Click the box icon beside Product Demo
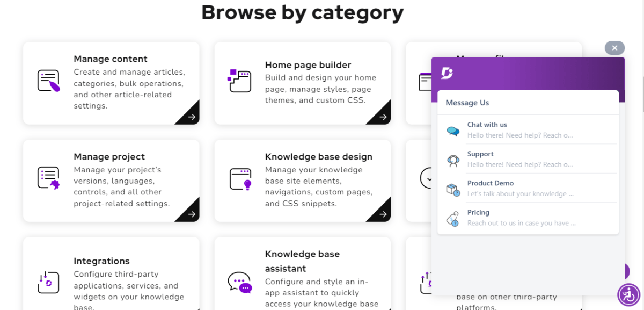The width and height of the screenshot is (644, 310). (452, 189)
